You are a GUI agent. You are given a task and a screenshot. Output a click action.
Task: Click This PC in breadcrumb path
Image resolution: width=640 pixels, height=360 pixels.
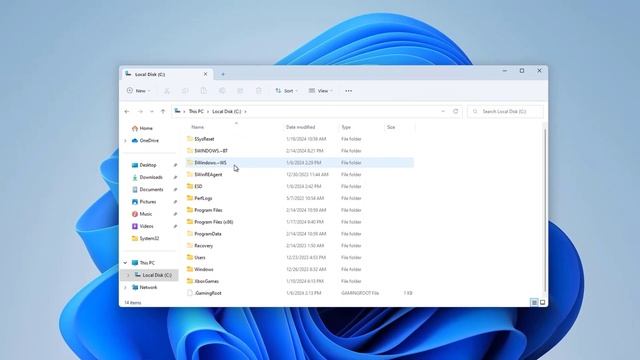point(196,111)
